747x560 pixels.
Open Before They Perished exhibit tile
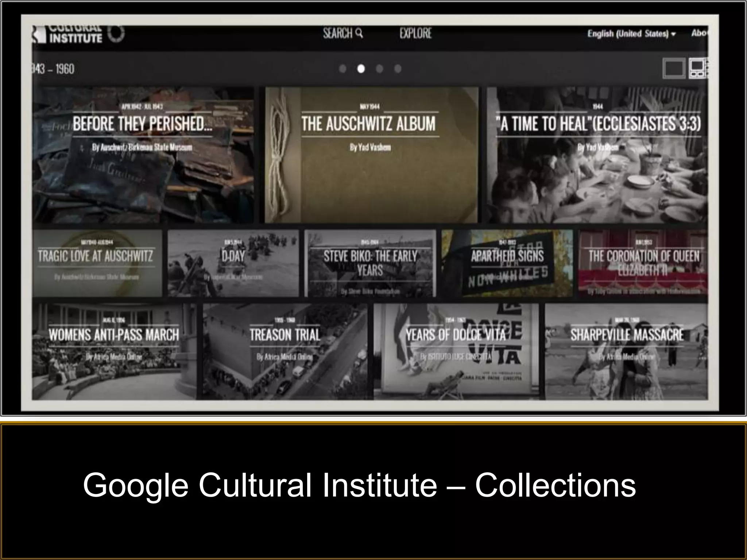143,155
